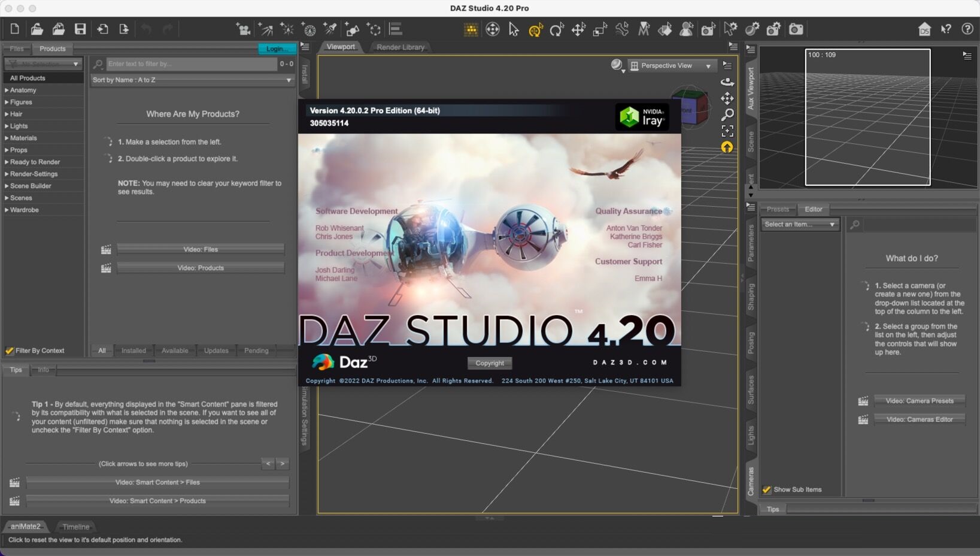Click the Import icon in toolbar
Image resolution: width=980 pixels, height=556 pixels.
point(102,29)
